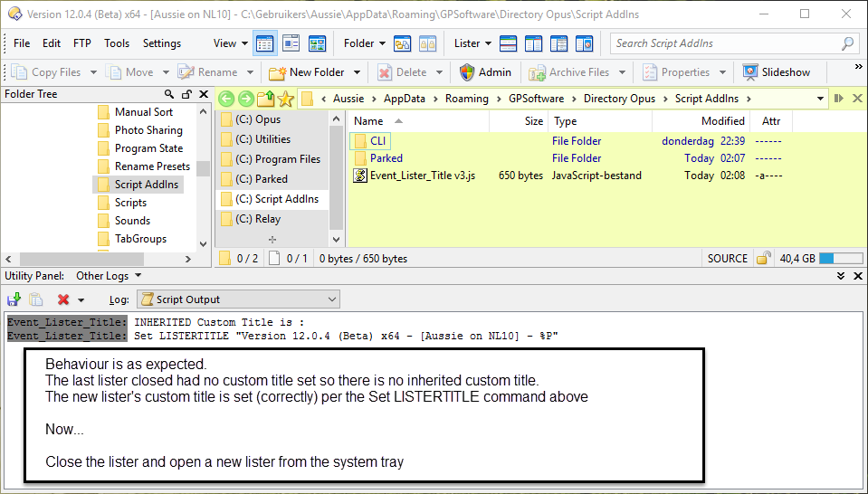Click drive space usage bar
The height and width of the screenshot is (494, 868).
(x=841, y=259)
